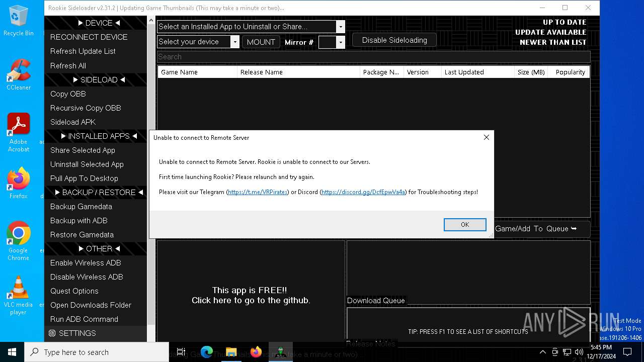Click UP TO DATE filter text
Screen dimensions: 644x362
pyautogui.click(x=565, y=22)
